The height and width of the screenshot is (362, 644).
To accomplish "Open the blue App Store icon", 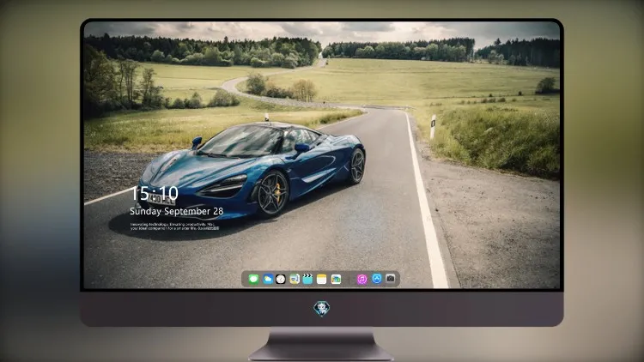I will (x=377, y=279).
